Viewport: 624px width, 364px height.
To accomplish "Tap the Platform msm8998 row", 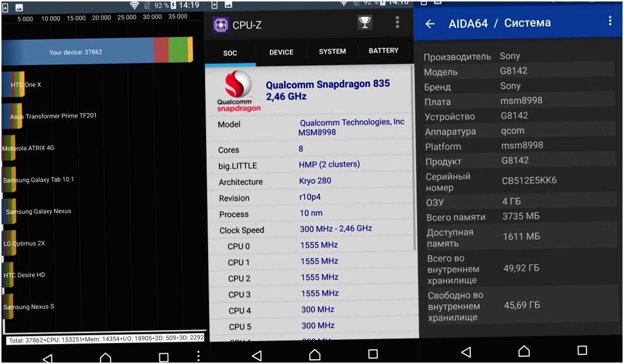I will click(x=520, y=146).
